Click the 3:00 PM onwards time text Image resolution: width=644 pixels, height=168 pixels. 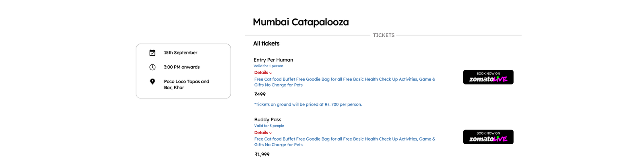tap(182, 67)
